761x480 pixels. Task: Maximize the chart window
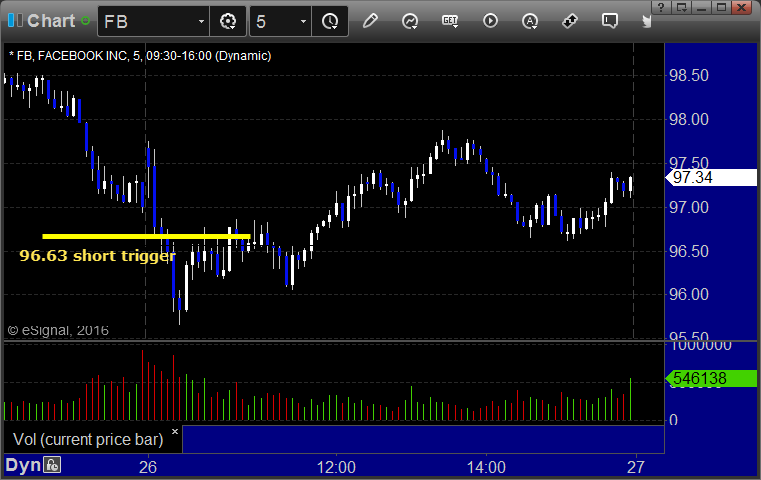point(722,7)
